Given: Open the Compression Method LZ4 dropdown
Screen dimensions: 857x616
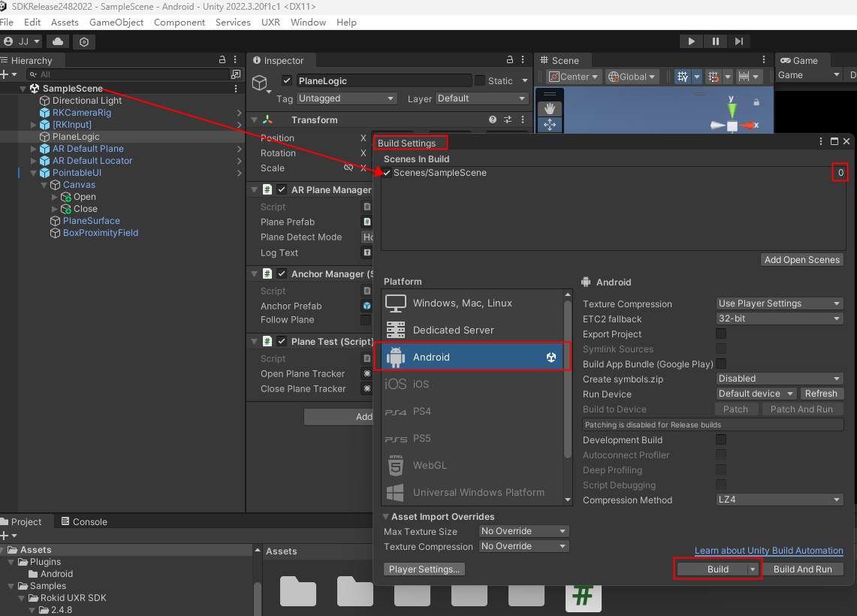Looking at the screenshot, I should click(780, 500).
